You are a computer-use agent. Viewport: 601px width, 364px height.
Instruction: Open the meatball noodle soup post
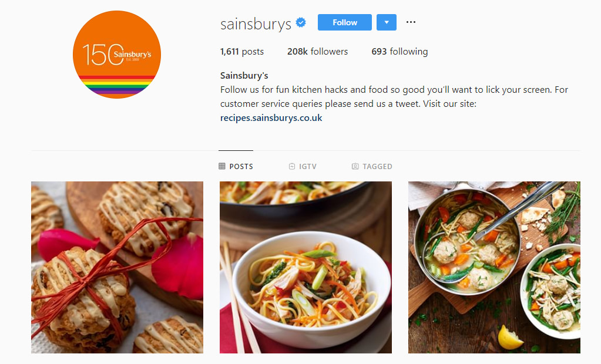[x=494, y=268]
